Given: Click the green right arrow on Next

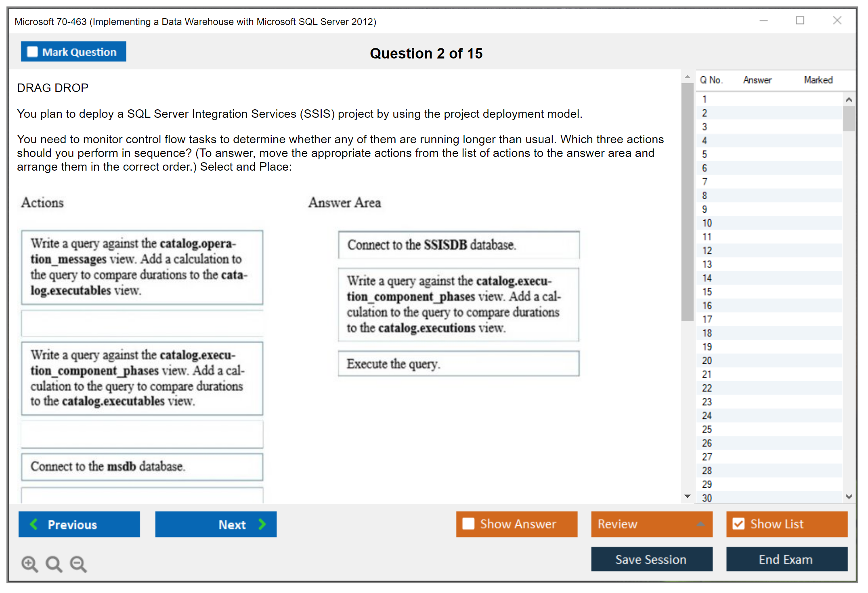Looking at the screenshot, I should click(x=262, y=524).
